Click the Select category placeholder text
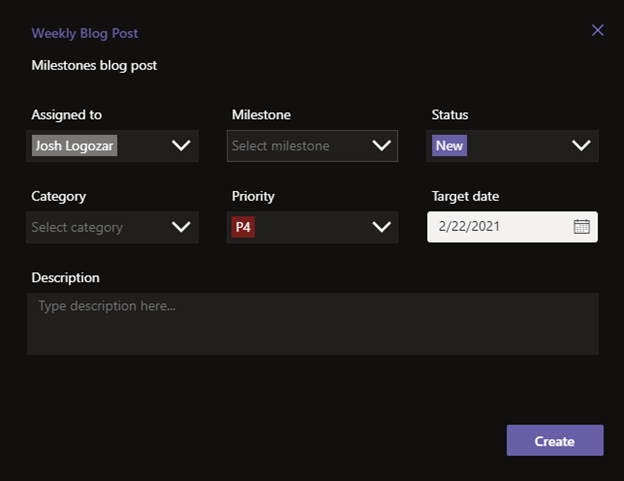The width and height of the screenshot is (624, 481). pyautogui.click(x=77, y=228)
